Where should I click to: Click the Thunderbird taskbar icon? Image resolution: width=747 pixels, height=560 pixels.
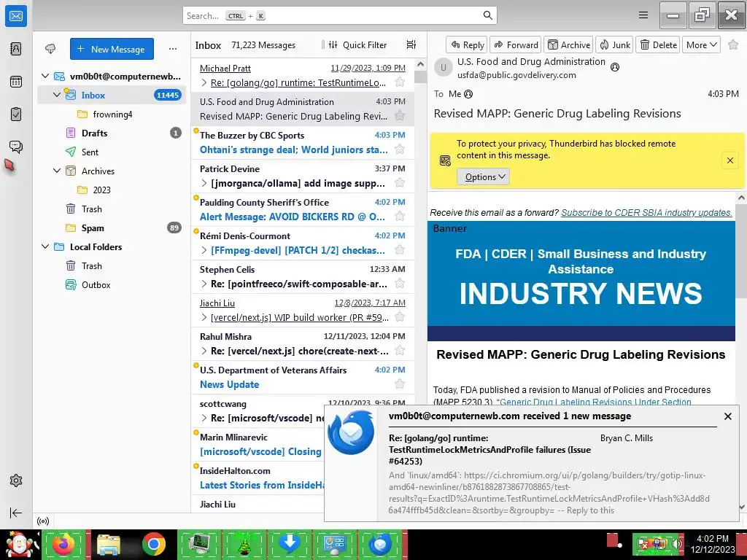tap(379, 544)
